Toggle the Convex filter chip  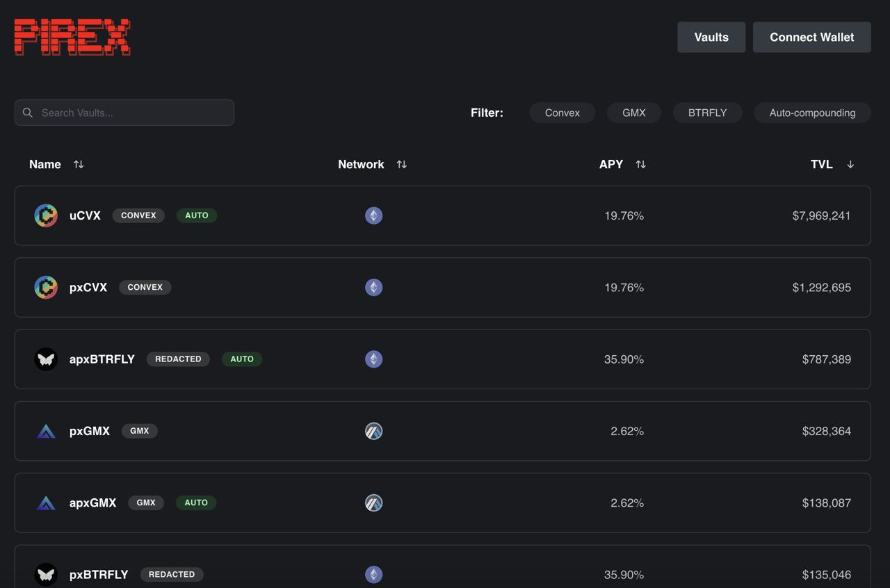(562, 113)
